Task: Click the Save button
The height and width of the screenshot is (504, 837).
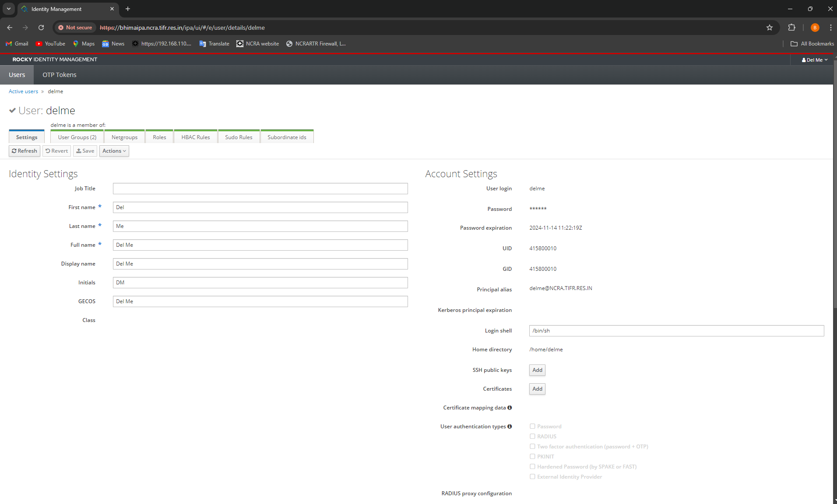Action: coord(85,151)
